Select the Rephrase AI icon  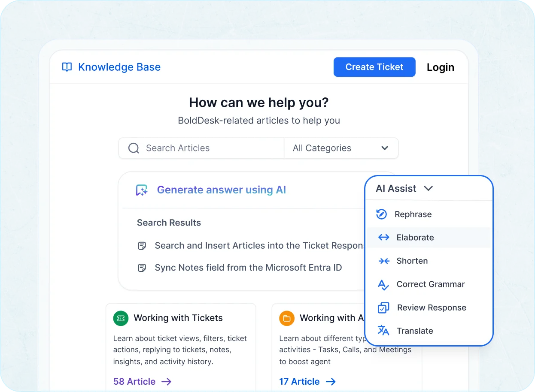[x=382, y=214]
